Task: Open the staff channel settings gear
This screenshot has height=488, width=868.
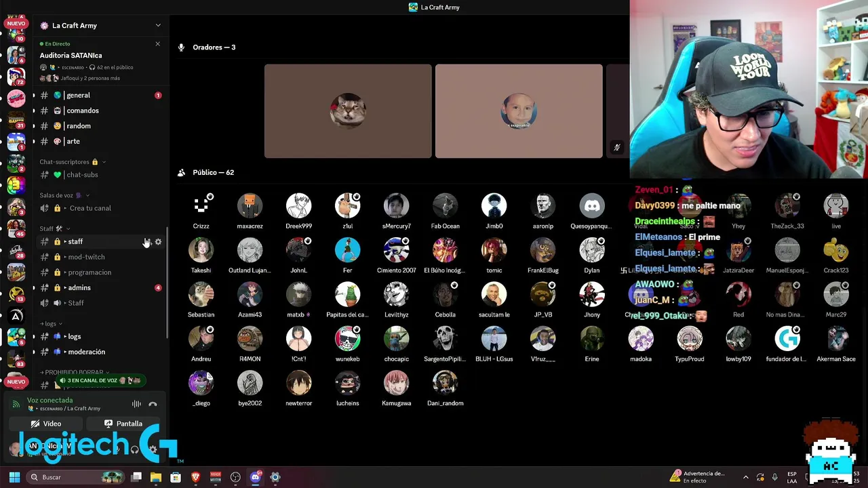Action: tap(158, 242)
